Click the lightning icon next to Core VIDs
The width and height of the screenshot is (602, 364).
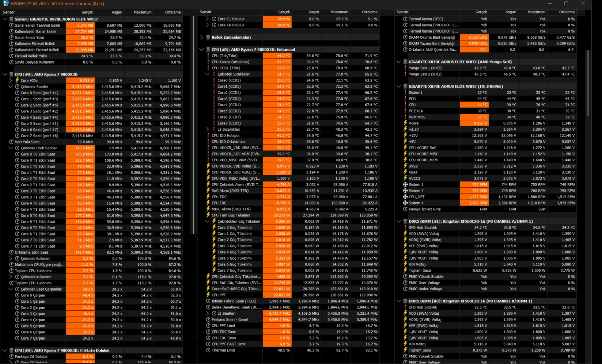(17, 81)
